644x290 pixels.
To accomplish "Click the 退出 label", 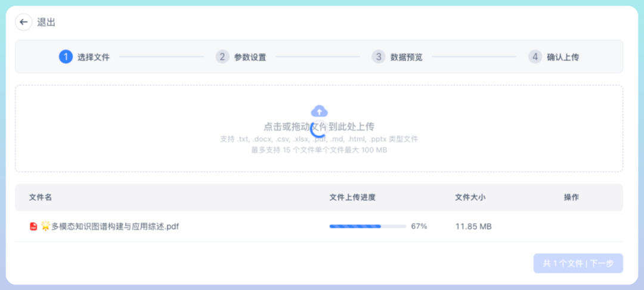I will [46, 22].
